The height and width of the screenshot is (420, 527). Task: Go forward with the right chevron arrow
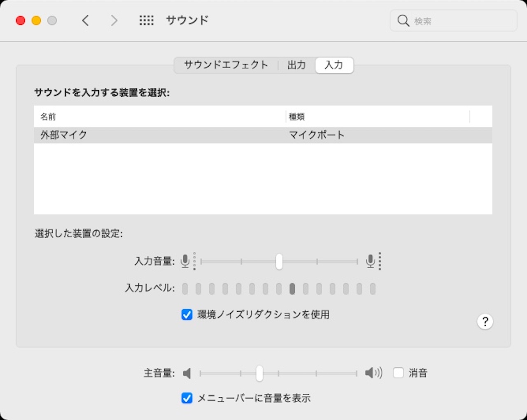pyautogui.click(x=114, y=20)
